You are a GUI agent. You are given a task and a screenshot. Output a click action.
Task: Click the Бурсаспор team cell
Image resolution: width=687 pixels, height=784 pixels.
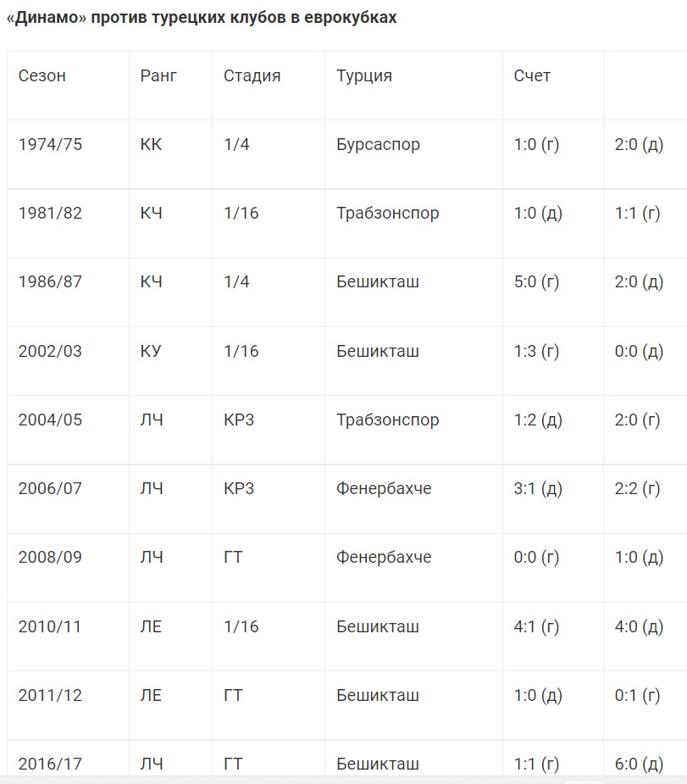(378, 144)
